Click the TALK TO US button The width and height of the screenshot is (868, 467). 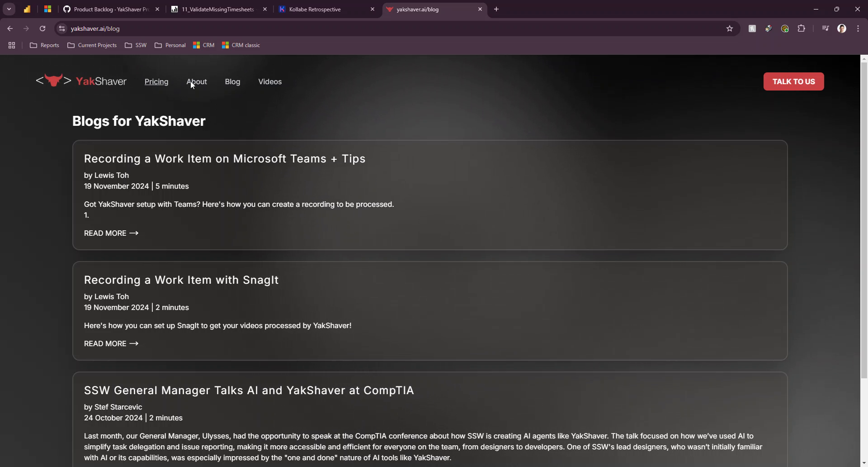(x=793, y=81)
